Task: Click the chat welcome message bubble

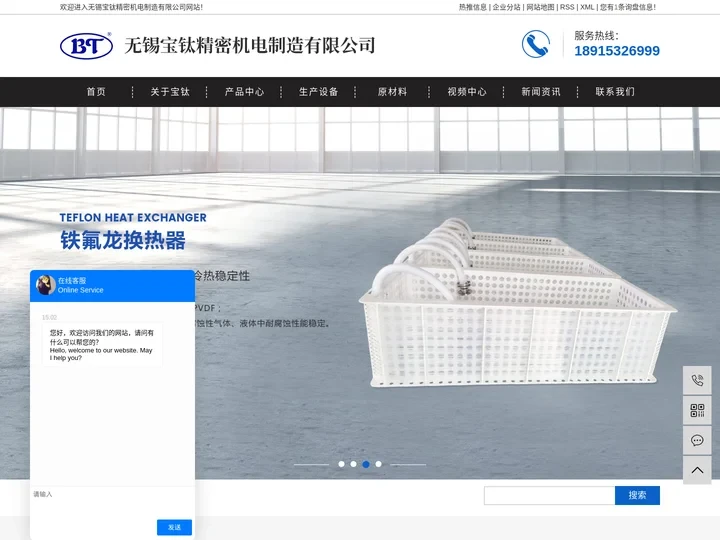Action: 102,345
